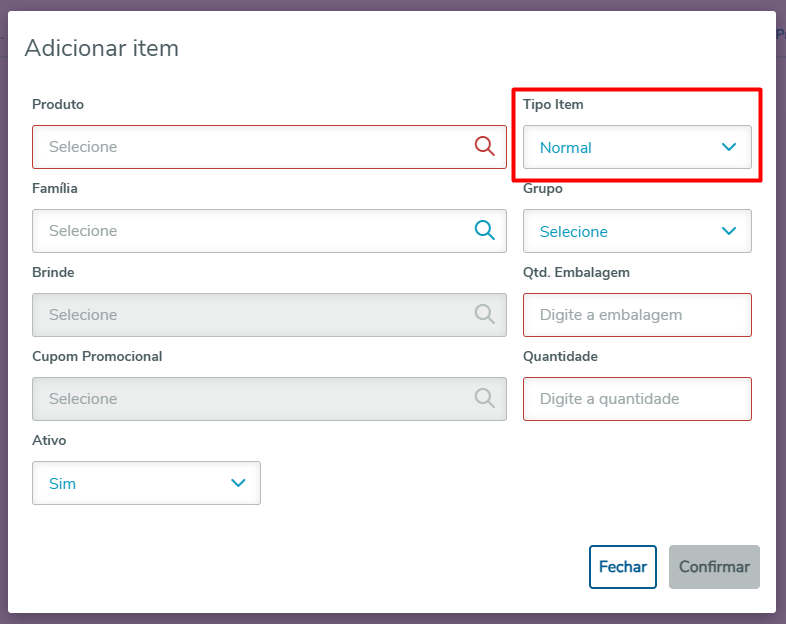Click inside the Cupom Promocional field
This screenshot has height=624, width=786.
[x=250, y=399]
